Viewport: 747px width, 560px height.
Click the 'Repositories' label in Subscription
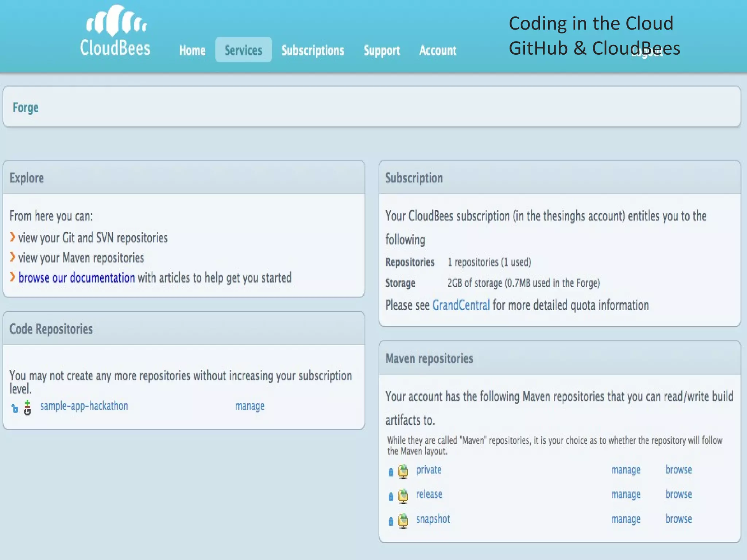pyautogui.click(x=410, y=262)
